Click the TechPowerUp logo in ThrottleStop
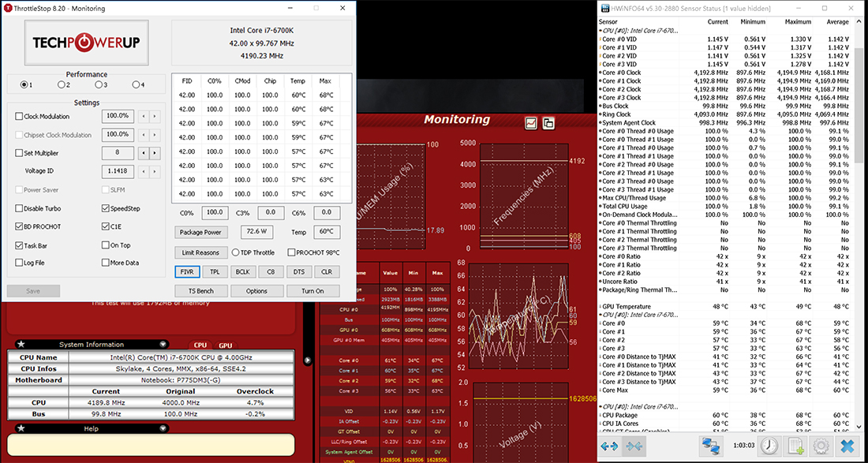The width and height of the screenshot is (868, 463). click(86, 43)
